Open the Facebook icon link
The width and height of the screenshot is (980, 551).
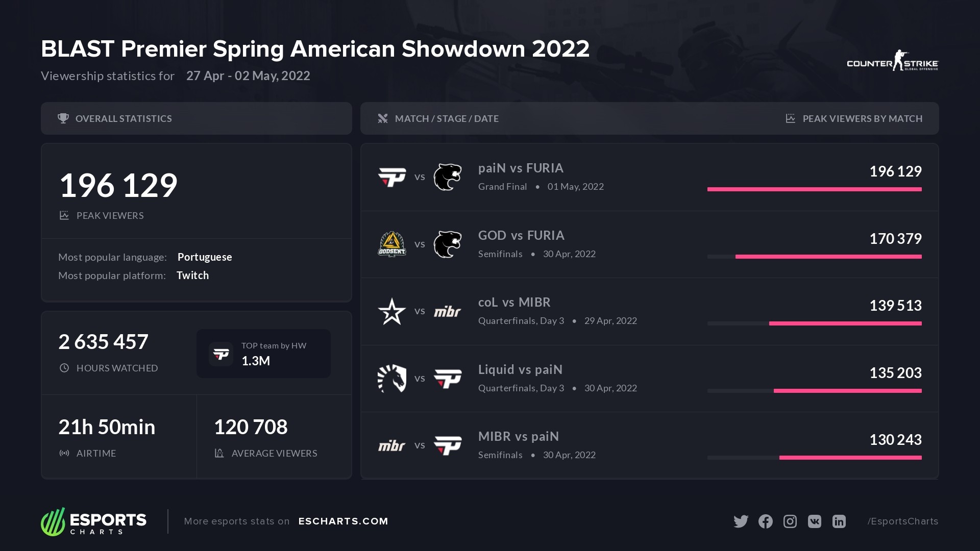coord(765,521)
